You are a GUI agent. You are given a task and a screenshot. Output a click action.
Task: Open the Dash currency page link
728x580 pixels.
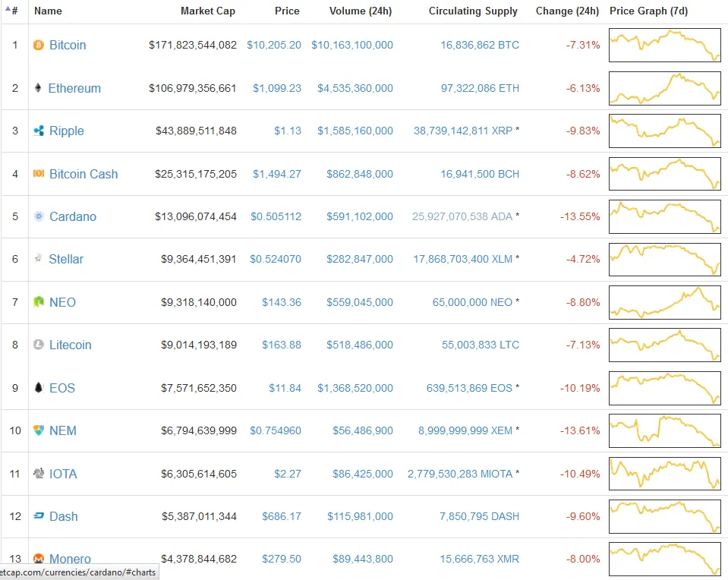(x=64, y=517)
